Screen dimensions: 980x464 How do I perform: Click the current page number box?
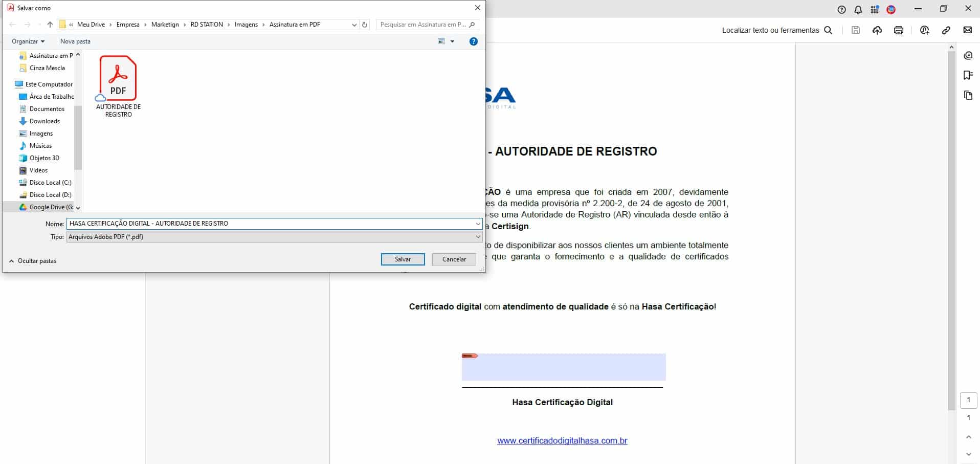(968, 400)
